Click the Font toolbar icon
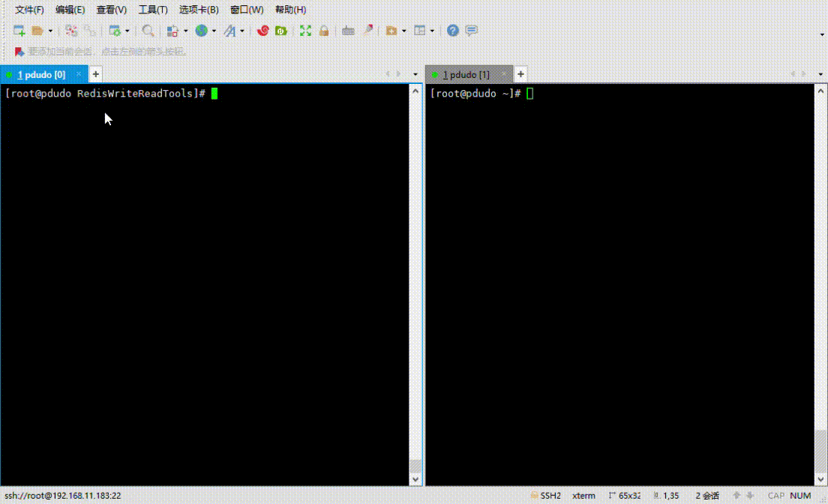Screen dimensions: 828x504 (x=229, y=31)
